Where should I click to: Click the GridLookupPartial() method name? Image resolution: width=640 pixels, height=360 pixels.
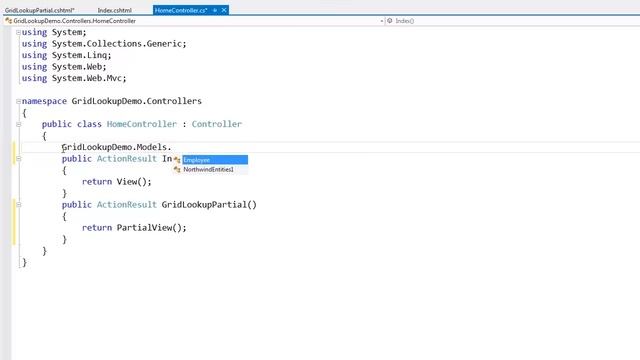coord(209,205)
